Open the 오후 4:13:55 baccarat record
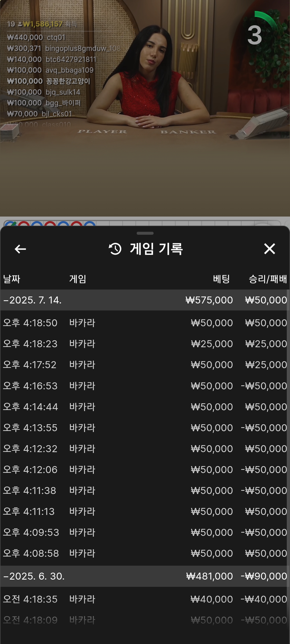290x644 pixels. [145, 427]
